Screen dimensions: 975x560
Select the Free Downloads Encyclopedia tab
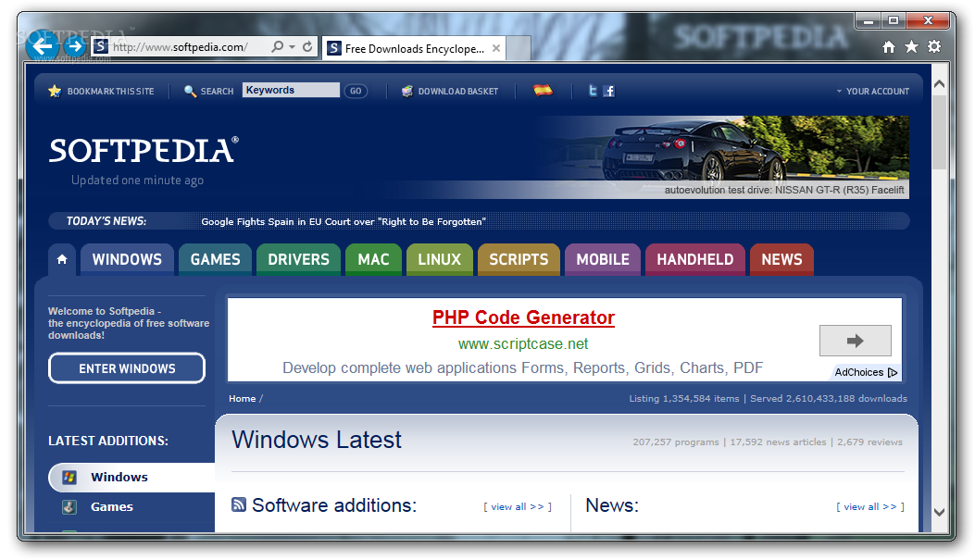(413, 48)
